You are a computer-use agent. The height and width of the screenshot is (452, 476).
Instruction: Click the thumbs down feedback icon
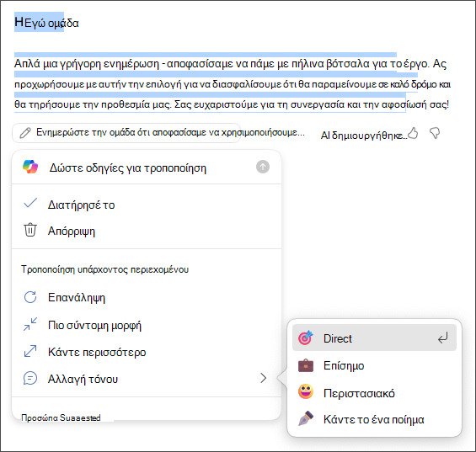tap(435, 133)
